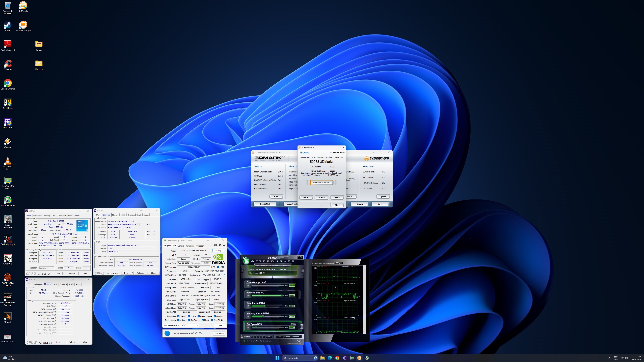Viewport: 644px width, 362px height.
Task: Click the MSI Afterburner info 'i' side button
Action: tap(302, 270)
